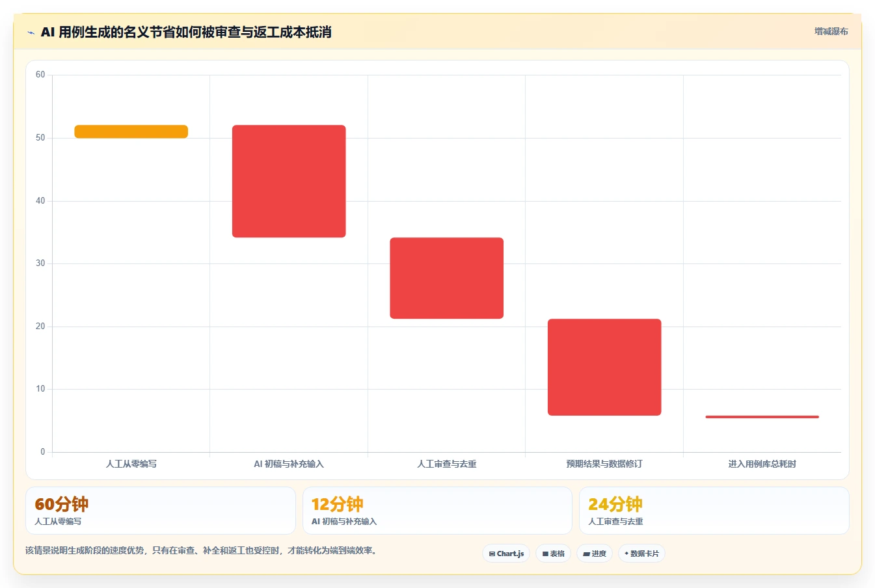Image resolution: width=875 pixels, height=588 pixels.
Task: Click the y-axis tick label 60
Action: coord(40,75)
